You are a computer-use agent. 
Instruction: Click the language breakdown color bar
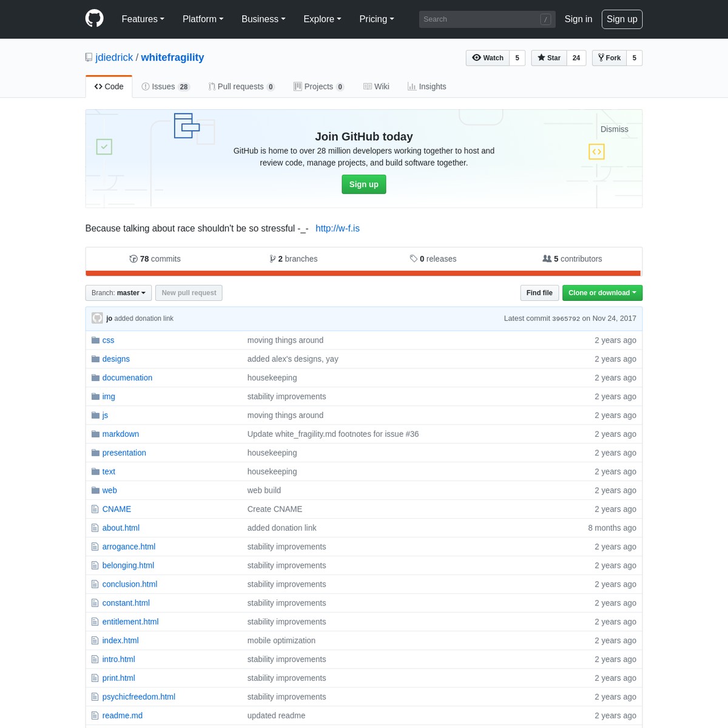click(364, 273)
